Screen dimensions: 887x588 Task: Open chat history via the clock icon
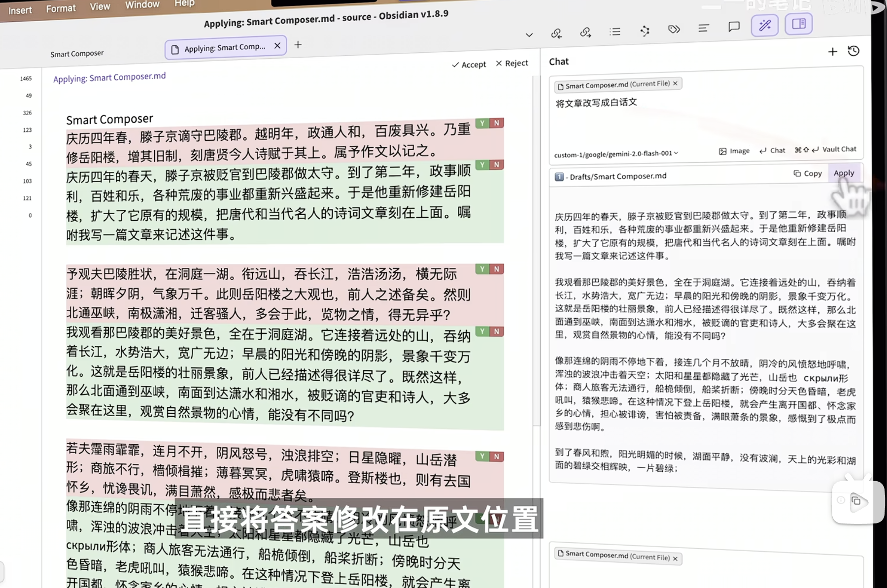854,50
